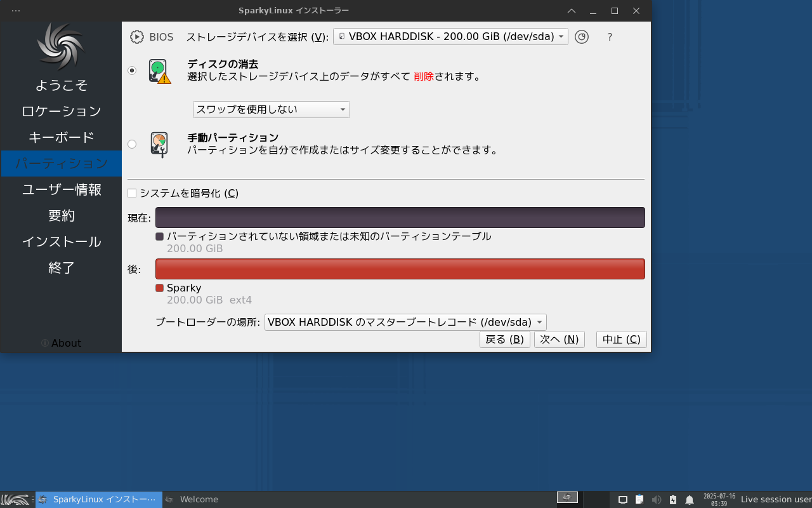Image resolution: width=812 pixels, height=508 pixels.
Task: Select the erase disk radio button
Action: [x=132, y=70]
